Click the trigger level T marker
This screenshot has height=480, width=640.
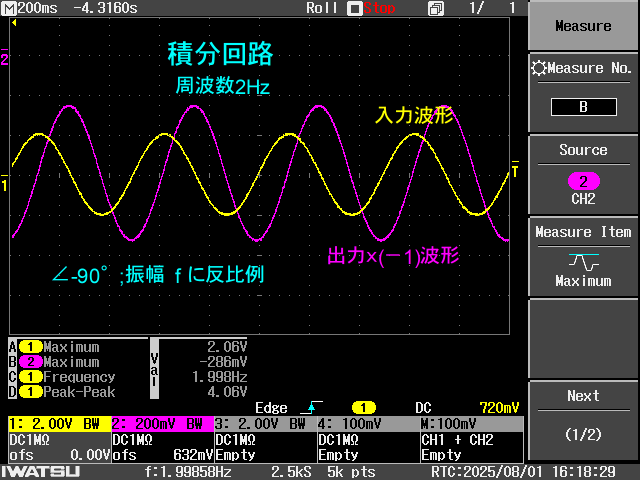(515, 173)
